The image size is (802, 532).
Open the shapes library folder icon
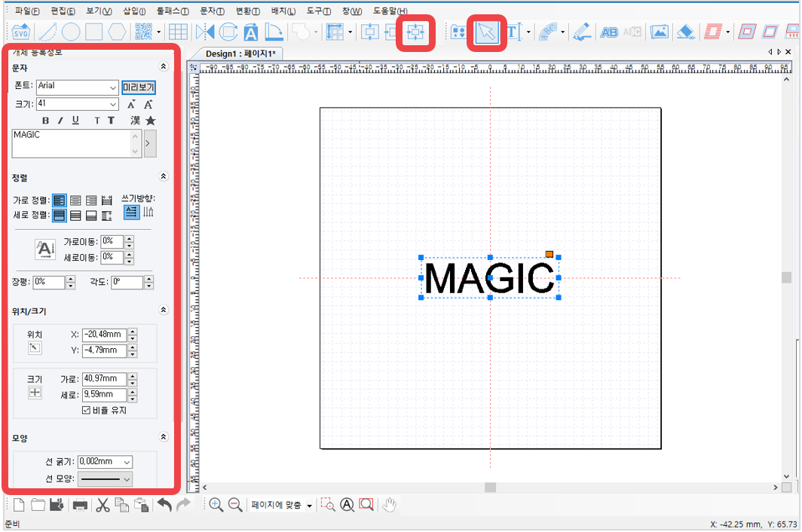[x=458, y=32]
